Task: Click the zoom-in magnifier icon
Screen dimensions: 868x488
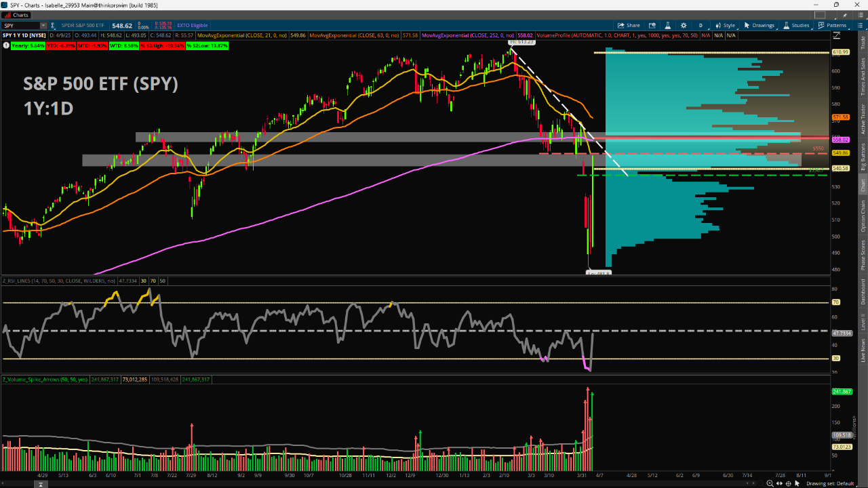Action: 769,483
